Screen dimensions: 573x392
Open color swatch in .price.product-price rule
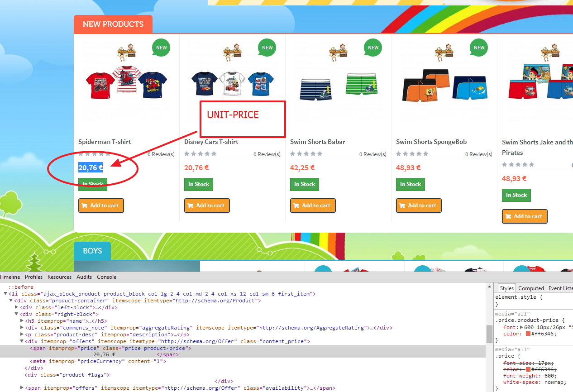click(x=528, y=334)
